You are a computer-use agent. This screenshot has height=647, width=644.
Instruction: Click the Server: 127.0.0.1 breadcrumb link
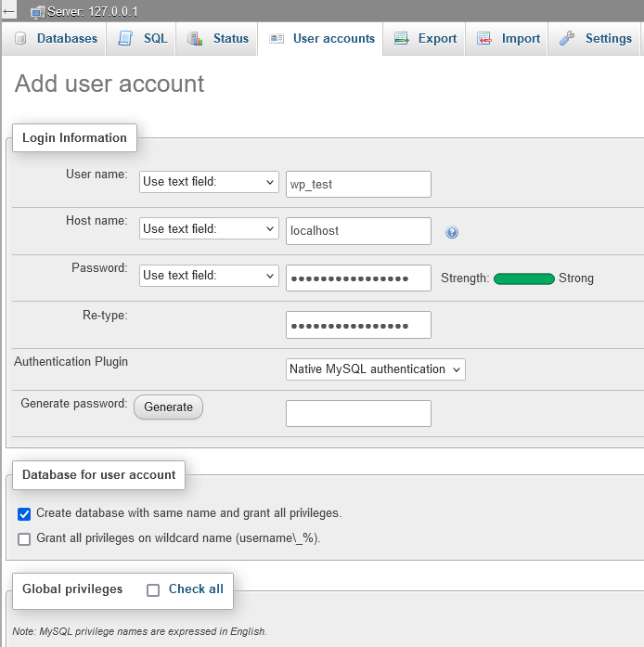click(x=85, y=11)
